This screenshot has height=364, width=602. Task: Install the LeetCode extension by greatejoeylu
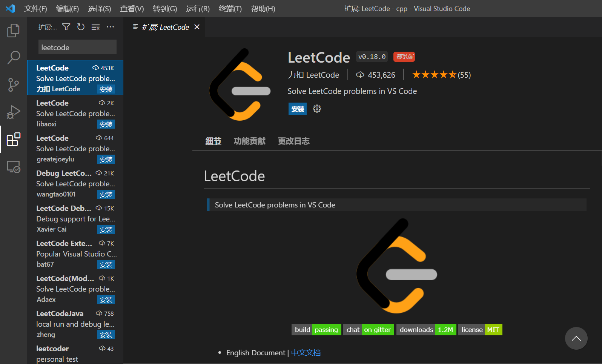[x=106, y=160]
